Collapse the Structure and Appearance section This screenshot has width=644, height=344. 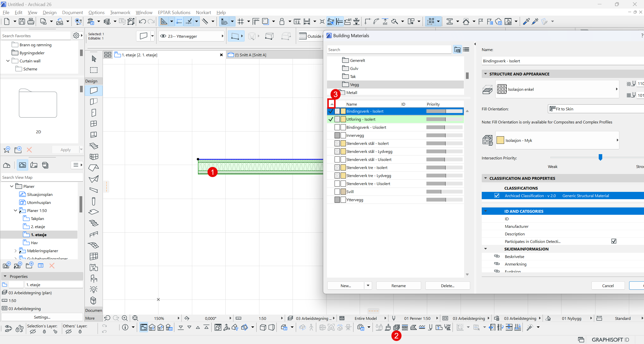[486, 74]
